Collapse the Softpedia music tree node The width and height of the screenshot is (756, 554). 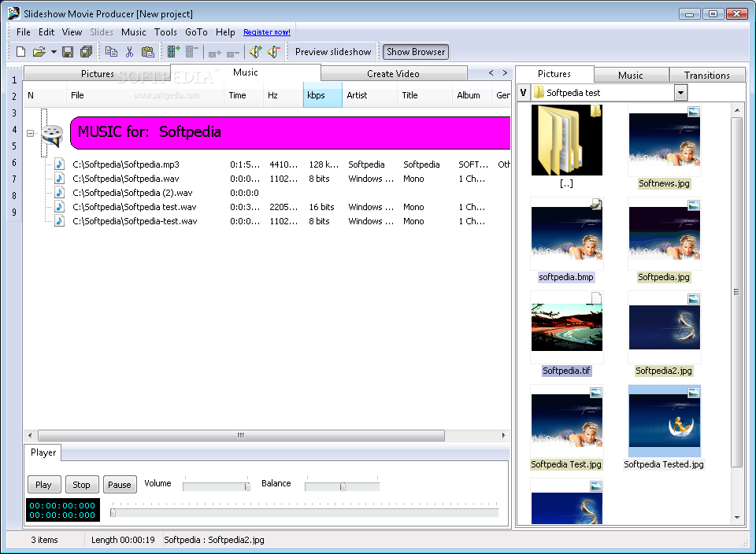31,133
